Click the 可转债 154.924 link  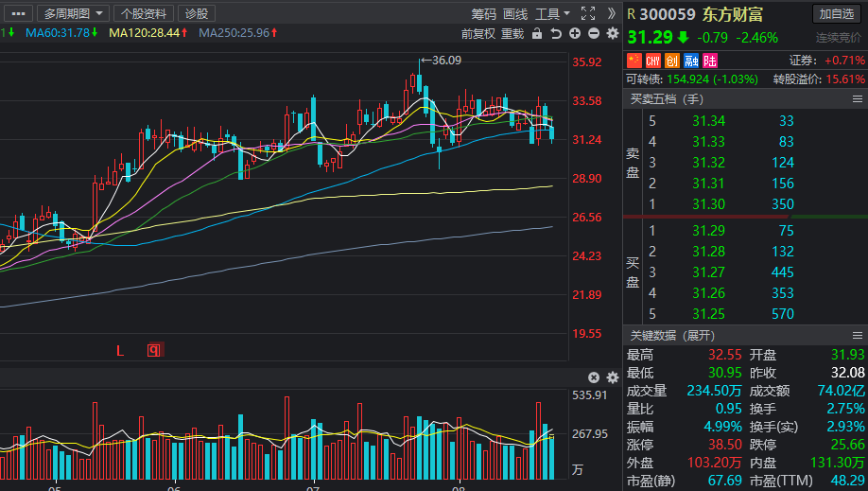pos(692,79)
